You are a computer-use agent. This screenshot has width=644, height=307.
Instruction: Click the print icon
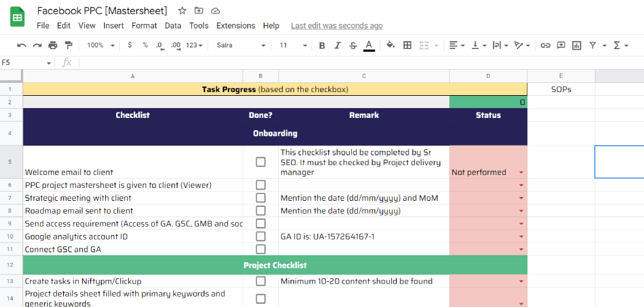tap(53, 45)
